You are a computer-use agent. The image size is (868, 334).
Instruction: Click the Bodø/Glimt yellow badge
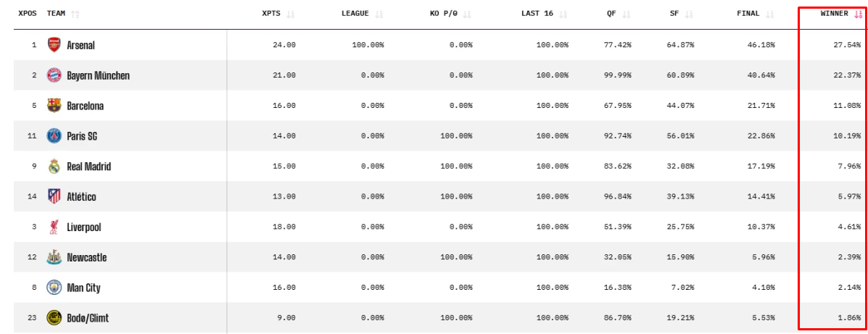(54, 318)
